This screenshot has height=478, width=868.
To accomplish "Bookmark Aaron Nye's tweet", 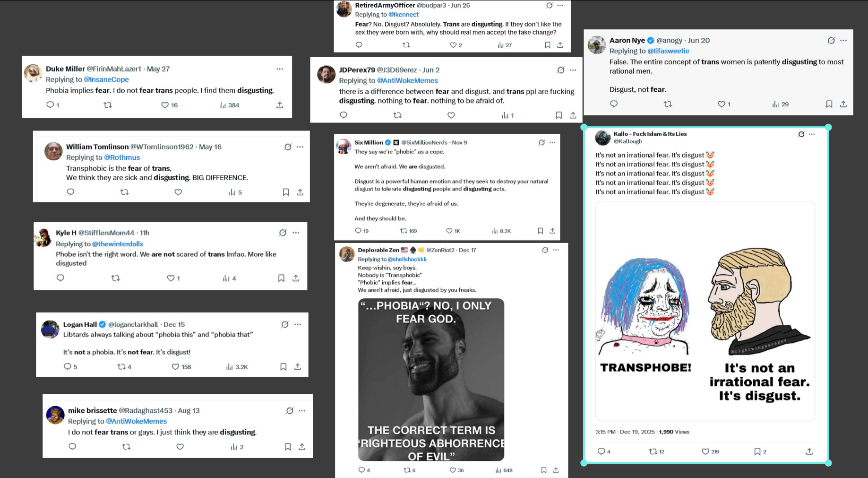I will [829, 104].
